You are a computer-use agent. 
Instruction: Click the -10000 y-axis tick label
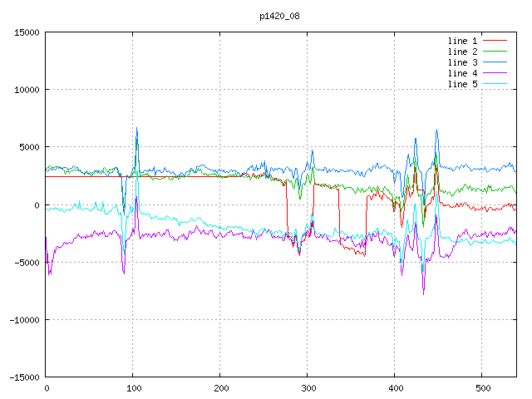click(24, 319)
